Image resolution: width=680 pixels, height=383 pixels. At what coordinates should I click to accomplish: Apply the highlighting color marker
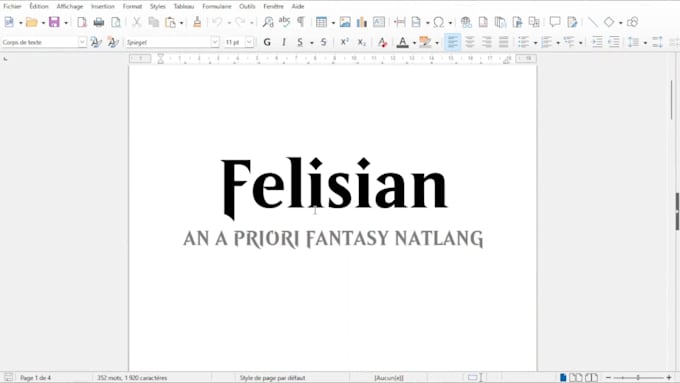[x=425, y=42]
